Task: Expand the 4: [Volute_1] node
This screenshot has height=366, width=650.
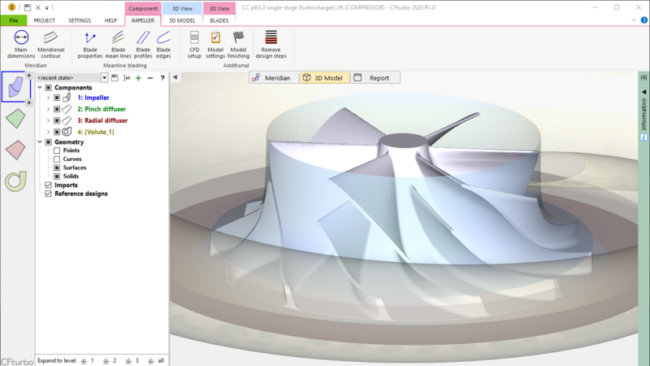Action: (48, 132)
